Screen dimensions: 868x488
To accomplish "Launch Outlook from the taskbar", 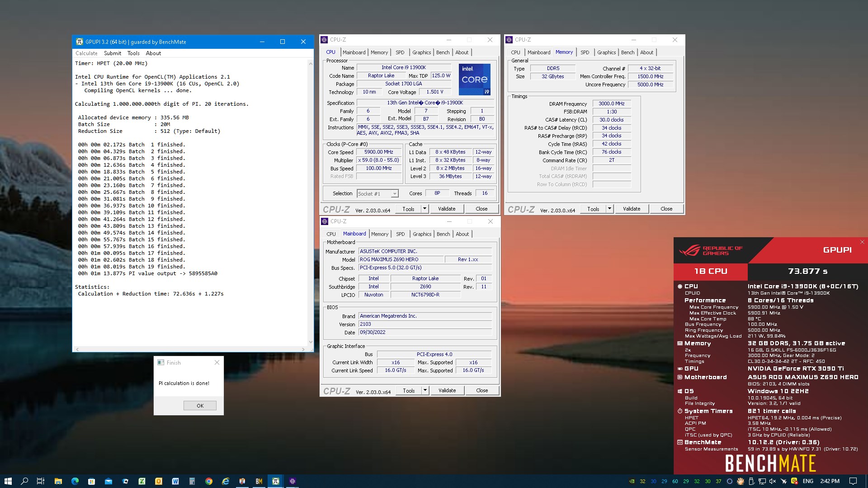I will pyautogui.click(x=158, y=481).
